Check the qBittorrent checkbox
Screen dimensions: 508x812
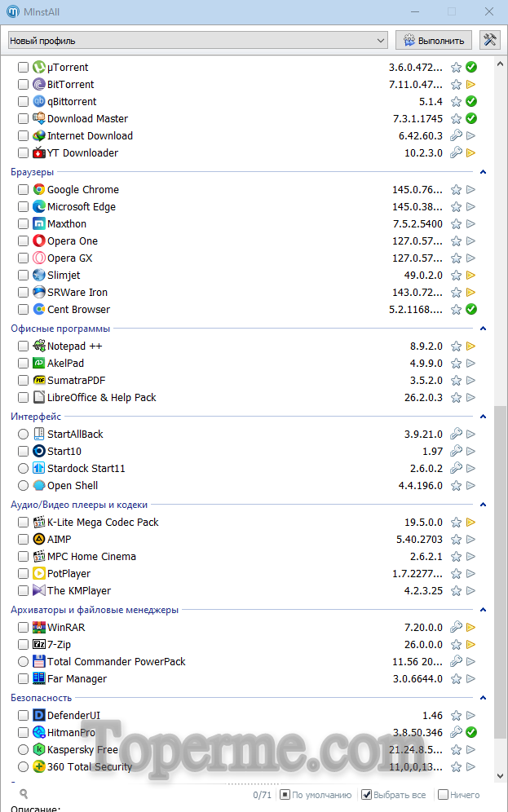point(23,102)
